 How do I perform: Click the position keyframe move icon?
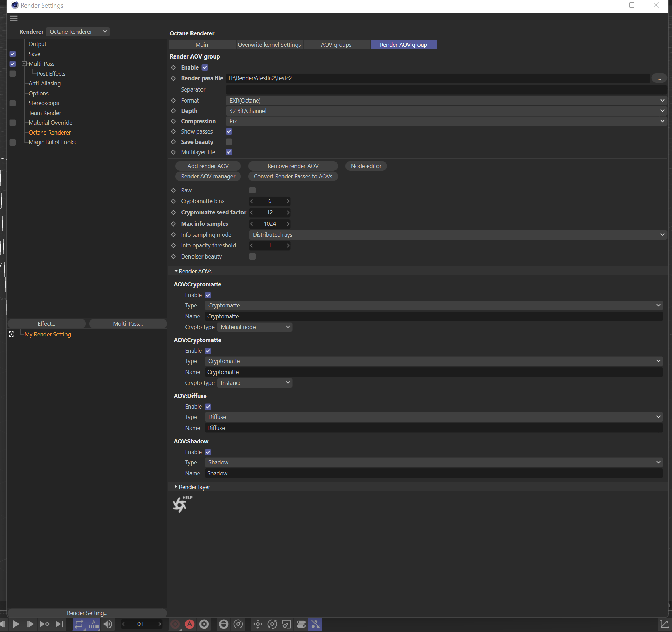coord(258,624)
